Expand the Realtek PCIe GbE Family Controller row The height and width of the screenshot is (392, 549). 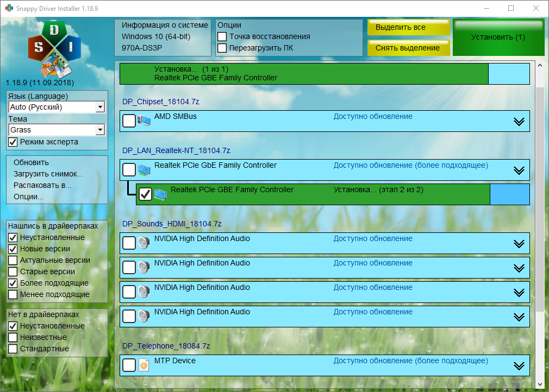[519, 170]
